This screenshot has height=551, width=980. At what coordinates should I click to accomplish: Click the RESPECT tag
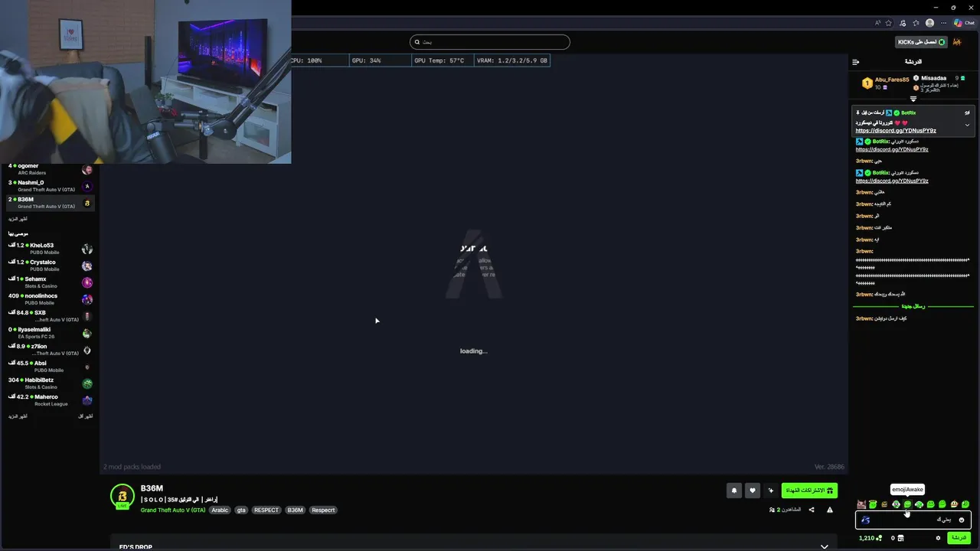266,510
